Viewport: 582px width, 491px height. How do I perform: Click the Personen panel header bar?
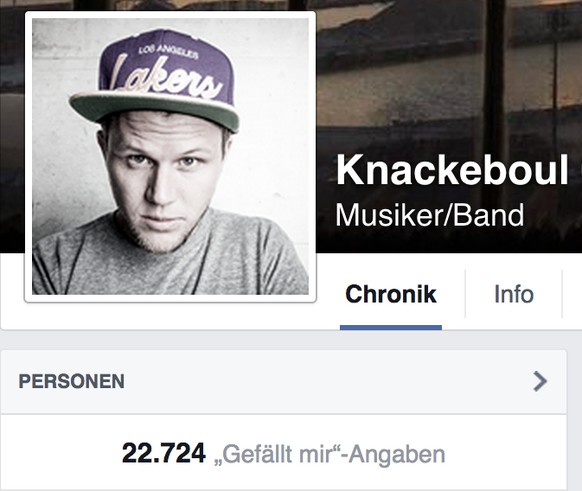click(284, 382)
